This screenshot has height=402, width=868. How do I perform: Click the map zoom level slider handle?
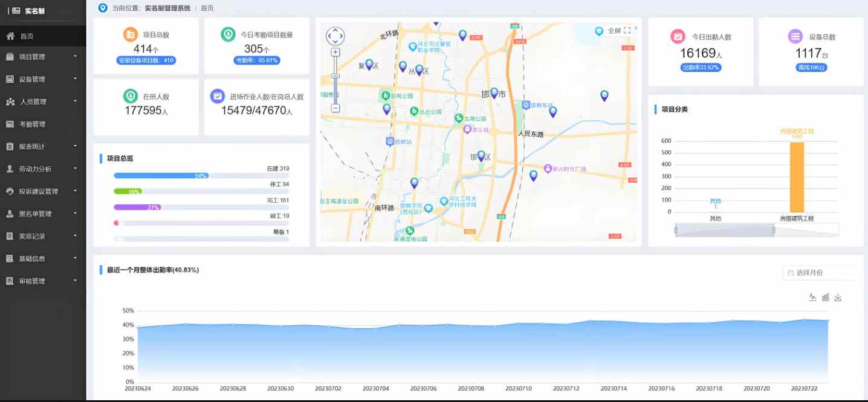(x=335, y=76)
